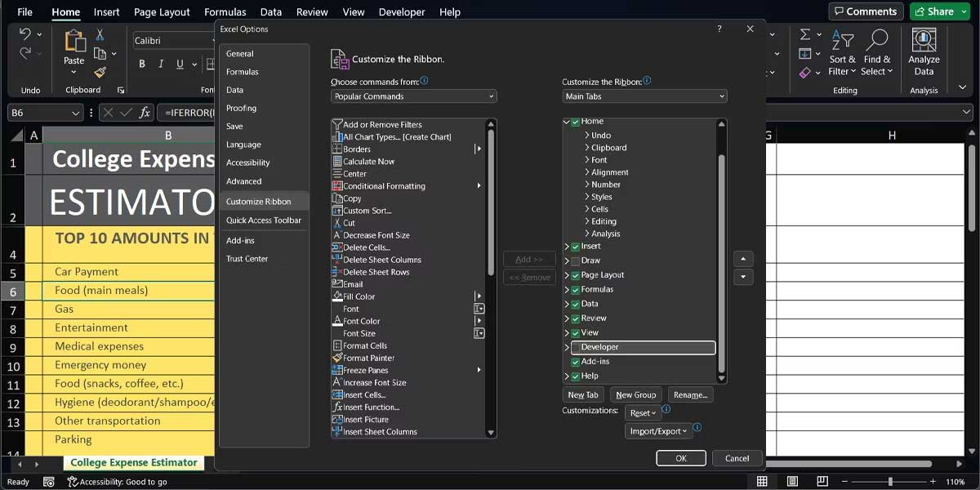The width and height of the screenshot is (980, 490).
Task: Open the Main Tabs dropdown
Action: coord(644,96)
